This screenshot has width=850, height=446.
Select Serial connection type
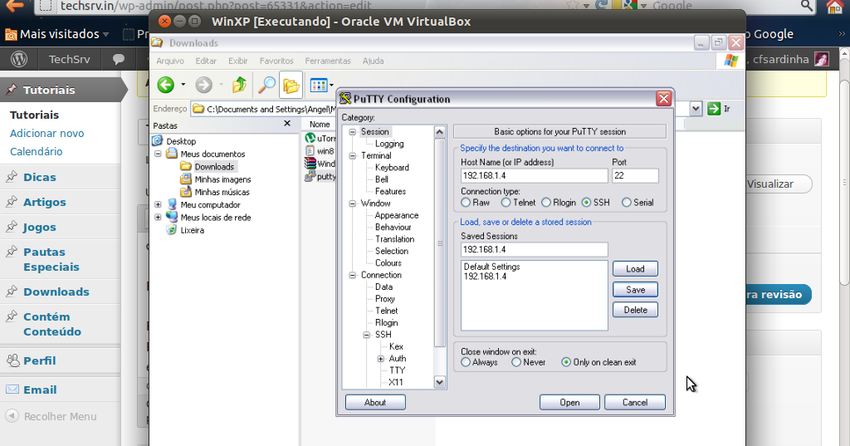point(627,202)
